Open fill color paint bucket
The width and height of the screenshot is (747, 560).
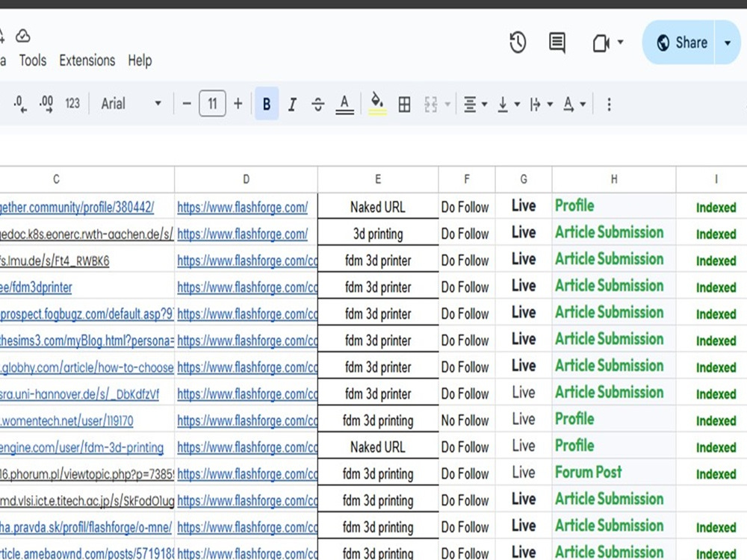377,104
